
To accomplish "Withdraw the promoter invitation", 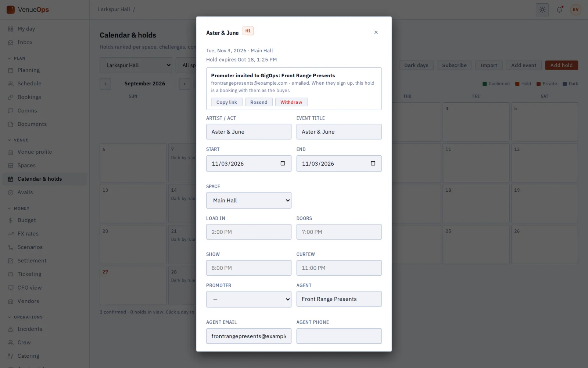I will (291, 102).
